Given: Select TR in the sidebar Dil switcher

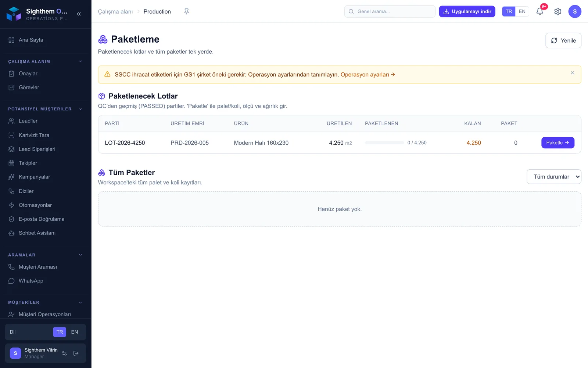Looking at the screenshot, I should [x=60, y=332].
